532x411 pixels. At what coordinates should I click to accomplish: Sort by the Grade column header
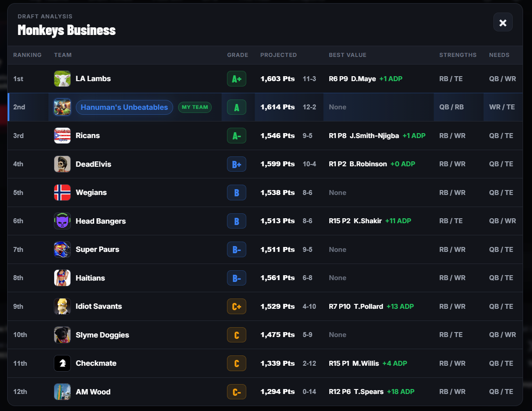(237, 55)
